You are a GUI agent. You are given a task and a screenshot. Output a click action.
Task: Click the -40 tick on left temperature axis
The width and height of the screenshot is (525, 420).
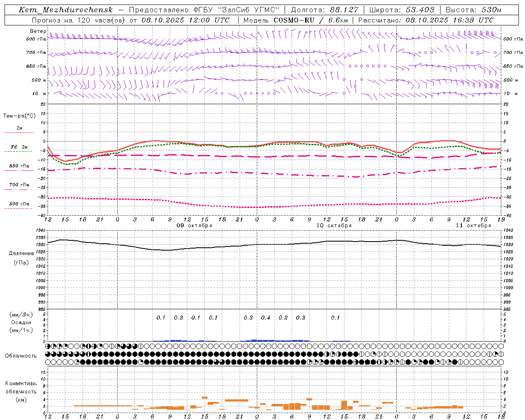point(41,215)
